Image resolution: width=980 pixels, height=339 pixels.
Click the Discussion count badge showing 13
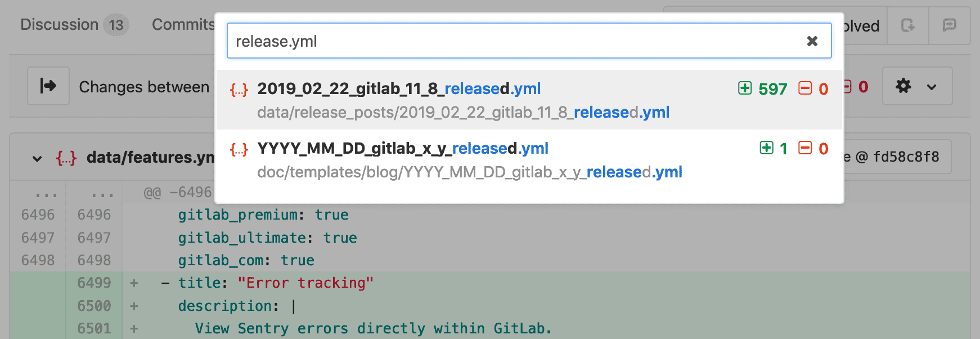116,25
